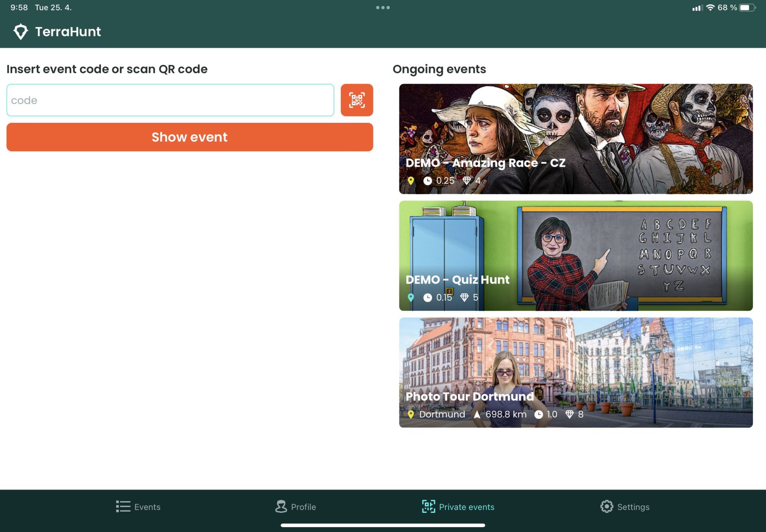Open the DEMO – Amazing Race – CZ event

(576, 139)
